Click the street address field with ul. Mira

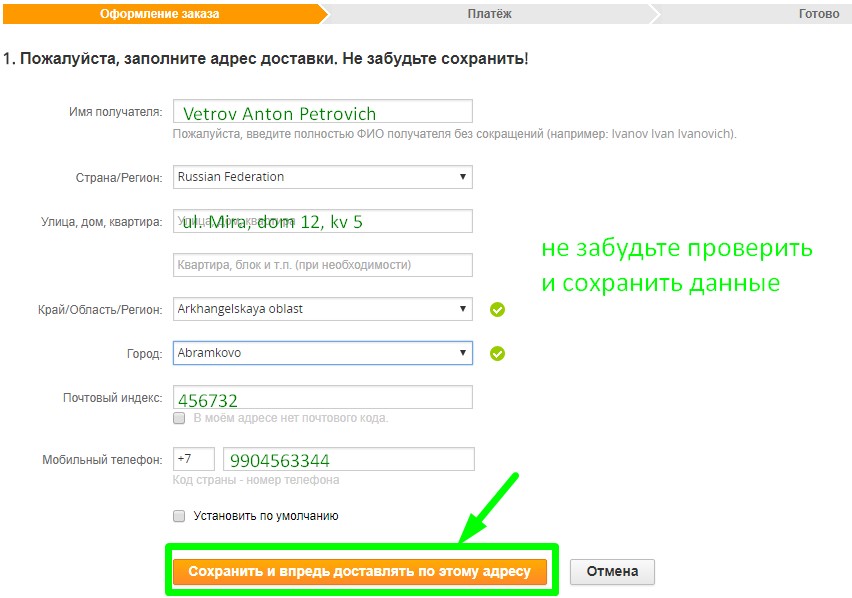pyautogui.click(x=322, y=220)
